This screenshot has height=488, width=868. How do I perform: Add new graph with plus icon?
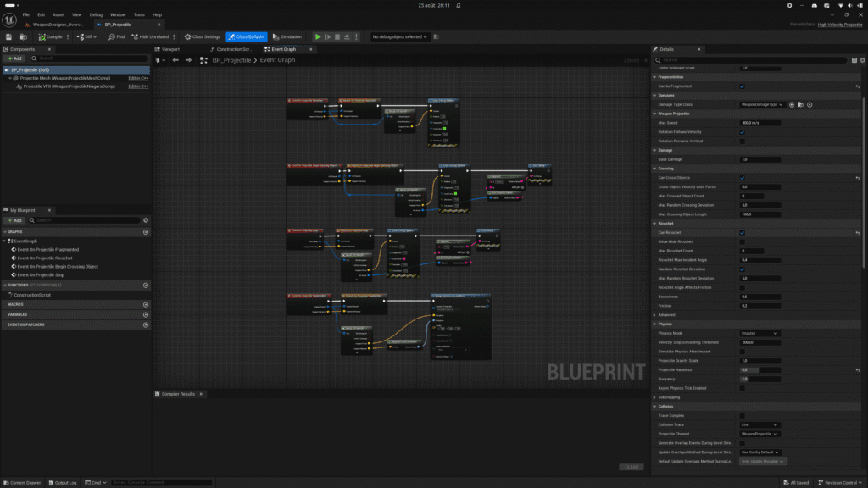tap(146, 232)
